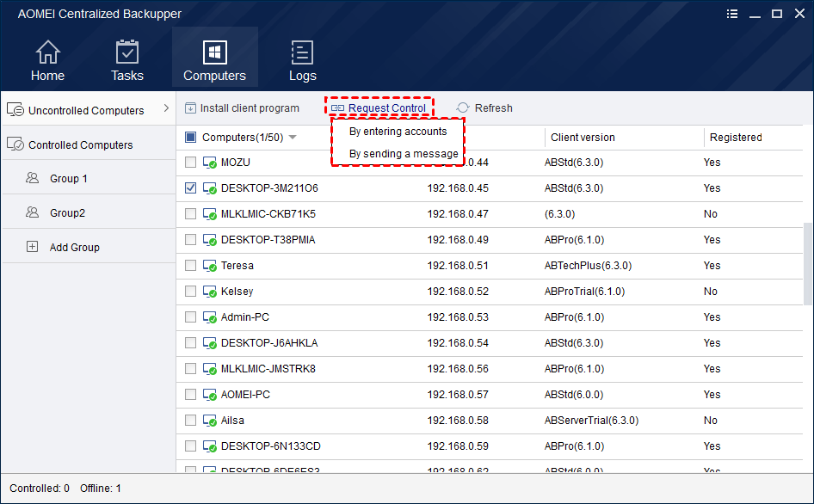Select the ABServerTrial(6.3.0) version cell
The width and height of the screenshot is (814, 504).
coord(591,420)
